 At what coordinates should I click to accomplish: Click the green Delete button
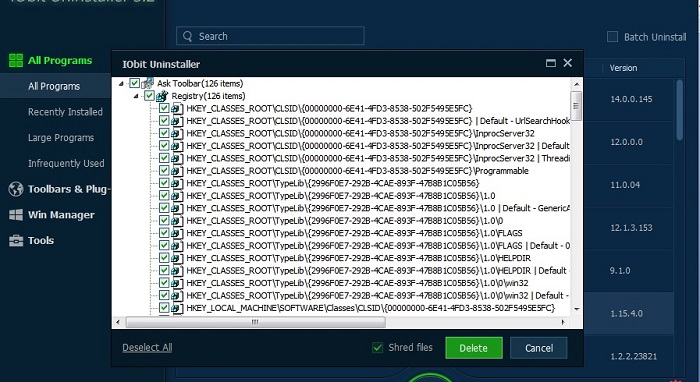(474, 348)
